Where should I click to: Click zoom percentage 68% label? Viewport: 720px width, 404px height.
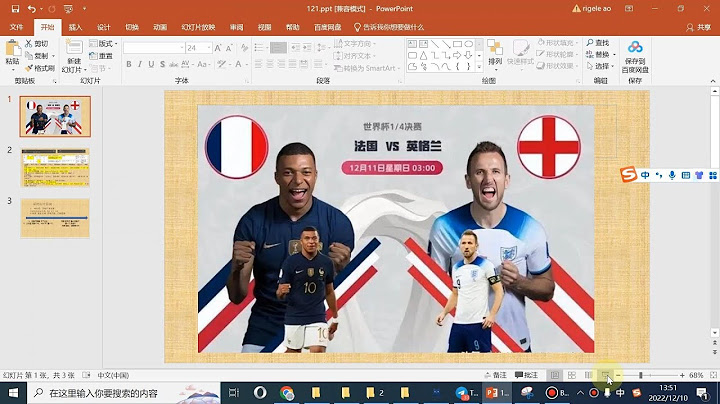696,375
